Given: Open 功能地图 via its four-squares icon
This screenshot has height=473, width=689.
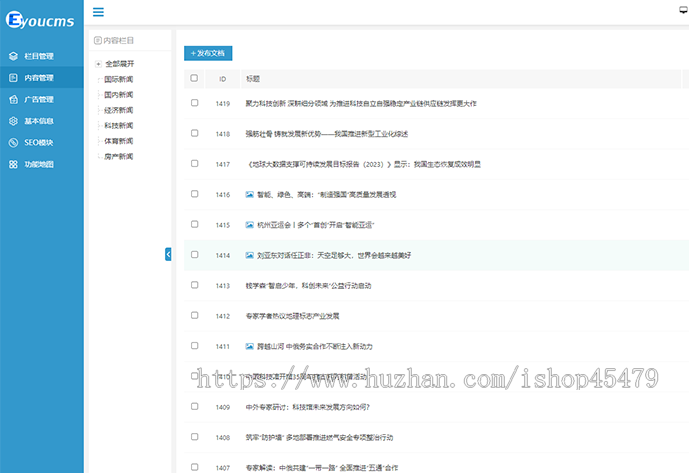Looking at the screenshot, I should [13, 164].
